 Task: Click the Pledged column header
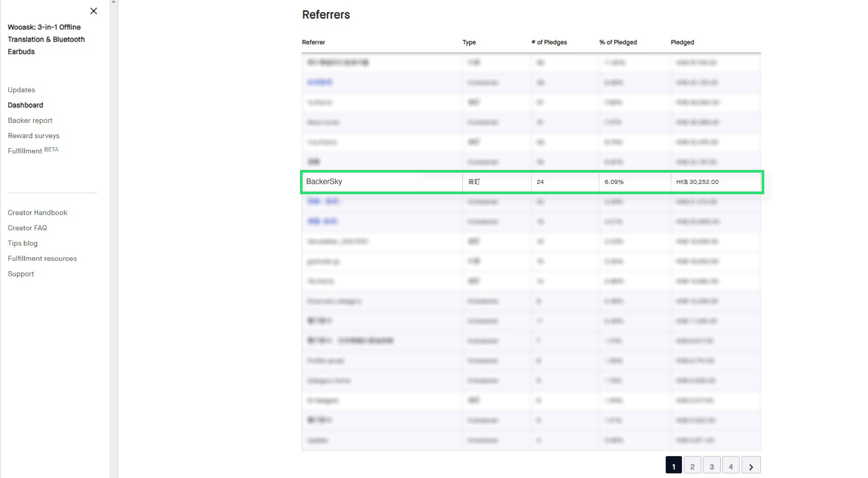point(682,42)
